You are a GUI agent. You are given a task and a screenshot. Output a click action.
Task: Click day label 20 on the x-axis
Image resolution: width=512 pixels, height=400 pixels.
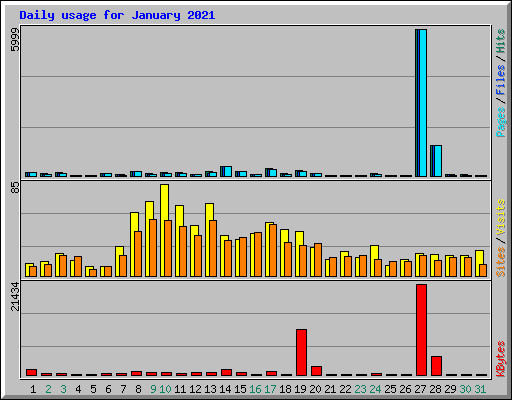[x=315, y=389]
